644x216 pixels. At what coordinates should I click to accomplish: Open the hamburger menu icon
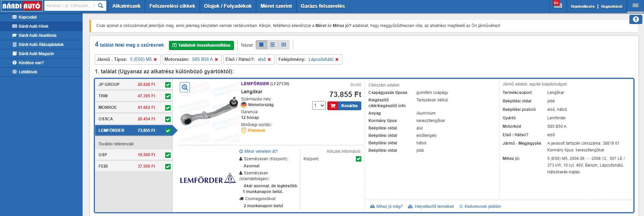[x=635, y=6]
